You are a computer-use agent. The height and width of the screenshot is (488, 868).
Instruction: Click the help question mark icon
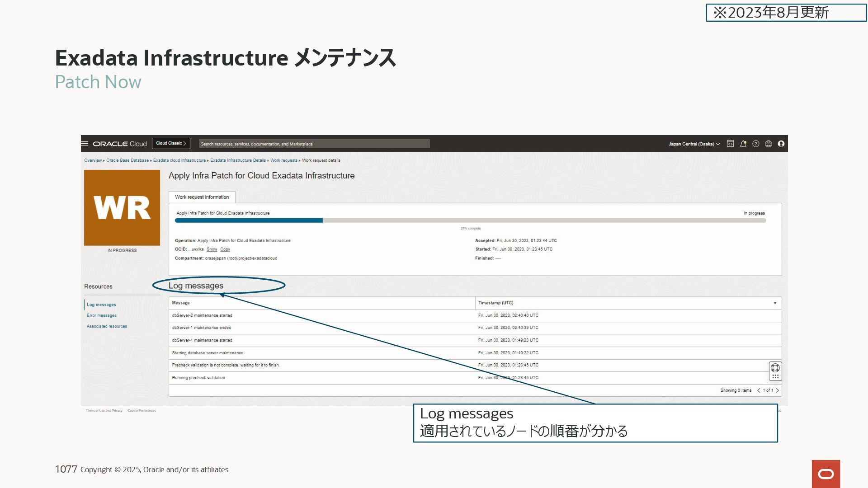(x=755, y=144)
